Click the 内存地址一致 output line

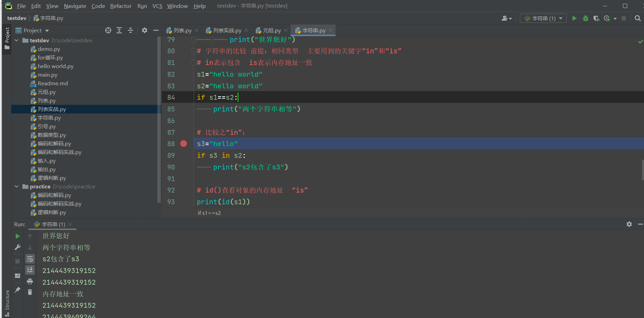(x=63, y=294)
